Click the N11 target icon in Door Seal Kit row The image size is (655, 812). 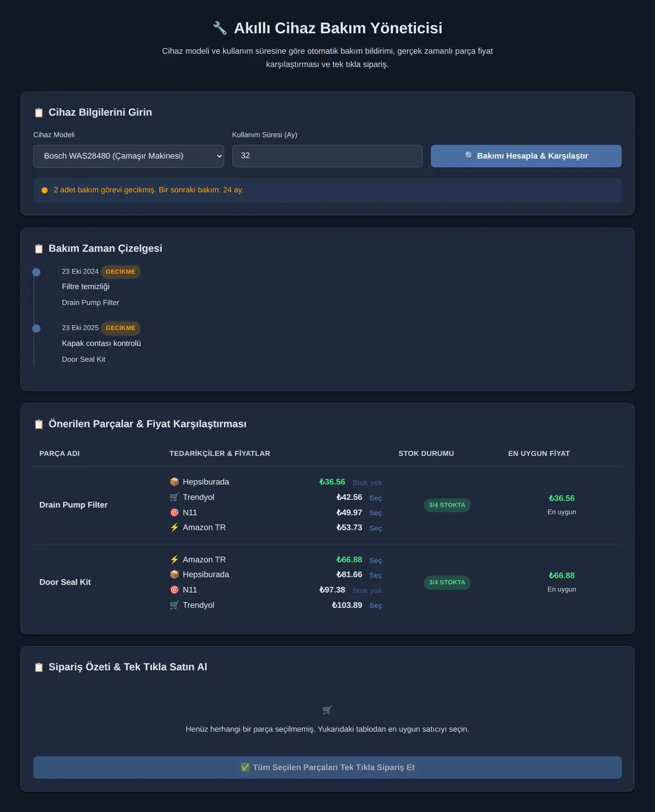(x=175, y=590)
